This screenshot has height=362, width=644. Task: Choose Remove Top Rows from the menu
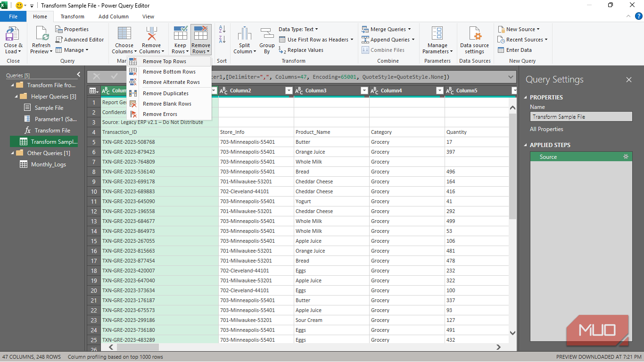[x=169, y=61]
